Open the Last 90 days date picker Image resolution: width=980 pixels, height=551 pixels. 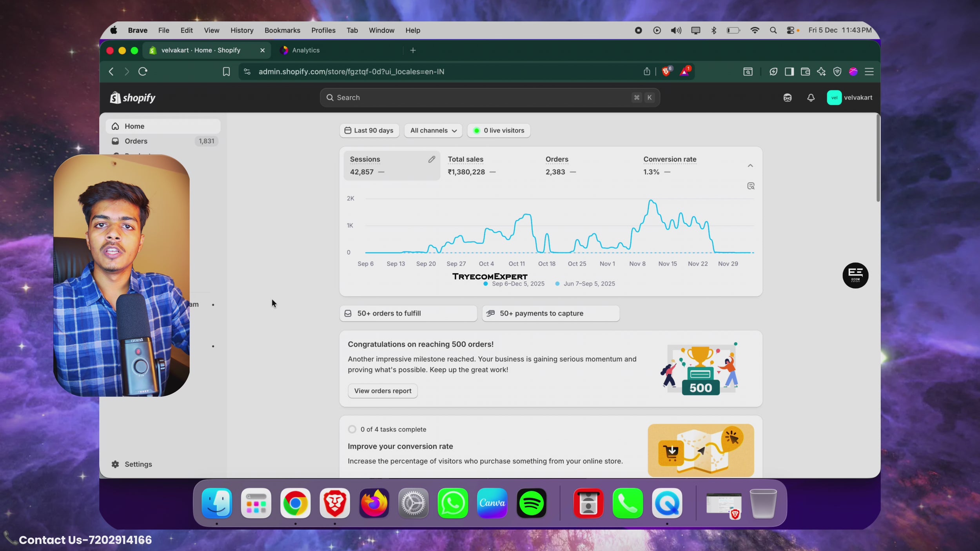tap(369, 130)
